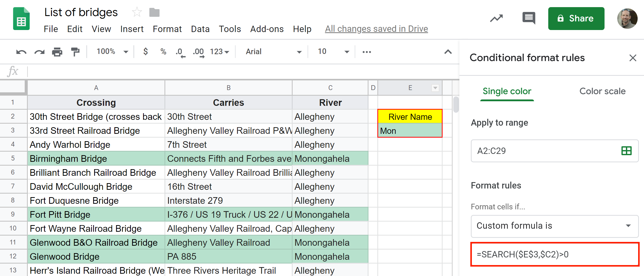644x276 pixels.
Task: Open comment history icon
Action: pyautogui.click(x=528, y=18)
